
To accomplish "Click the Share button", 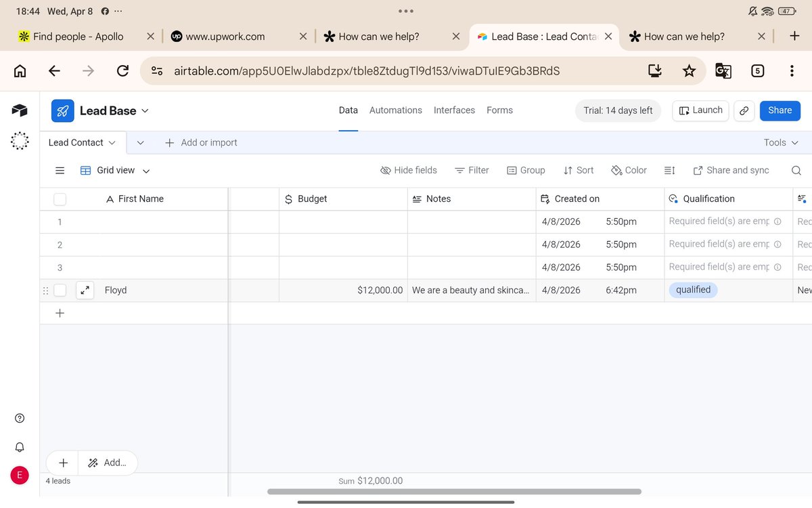I will 780,110.
